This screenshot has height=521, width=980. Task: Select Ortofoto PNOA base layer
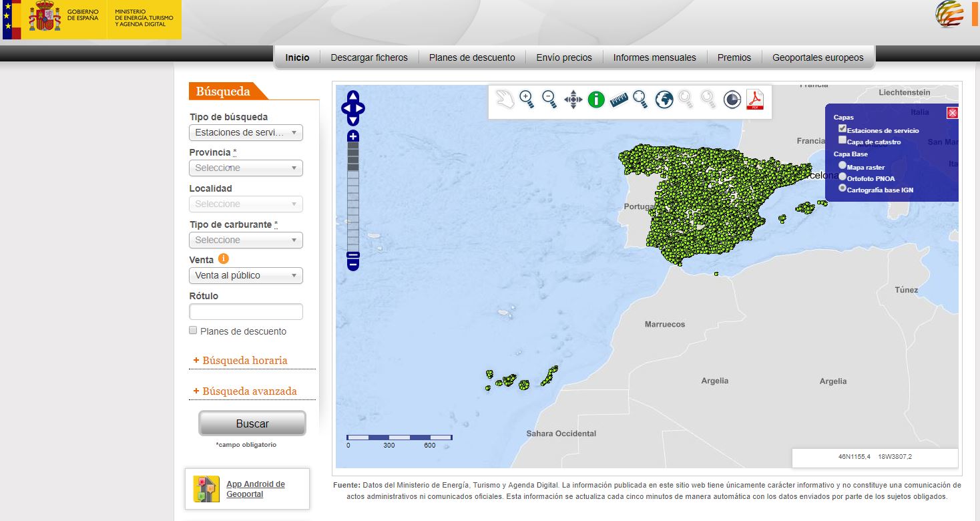click(842, 177)
